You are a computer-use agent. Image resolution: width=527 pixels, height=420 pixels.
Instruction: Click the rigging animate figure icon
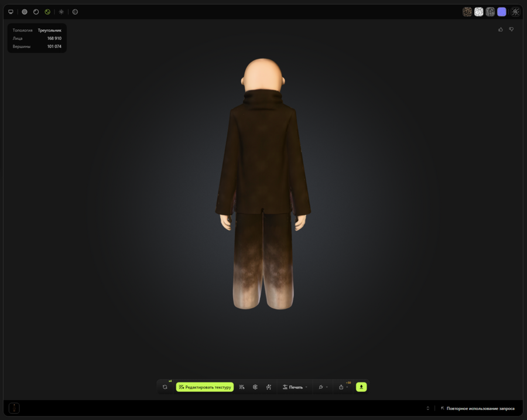pyautogui.click(x=269, y=387)
